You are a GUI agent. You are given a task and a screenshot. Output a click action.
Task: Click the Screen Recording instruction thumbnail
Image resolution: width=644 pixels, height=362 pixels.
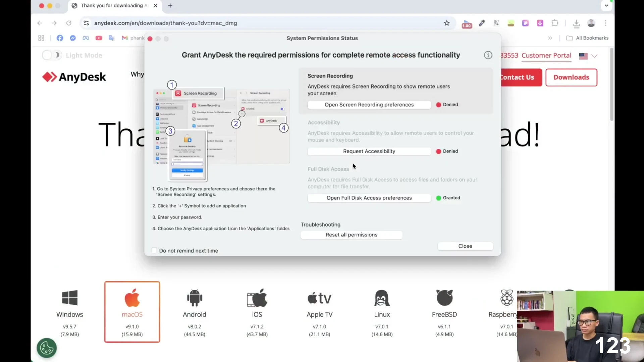pos(221,131)
